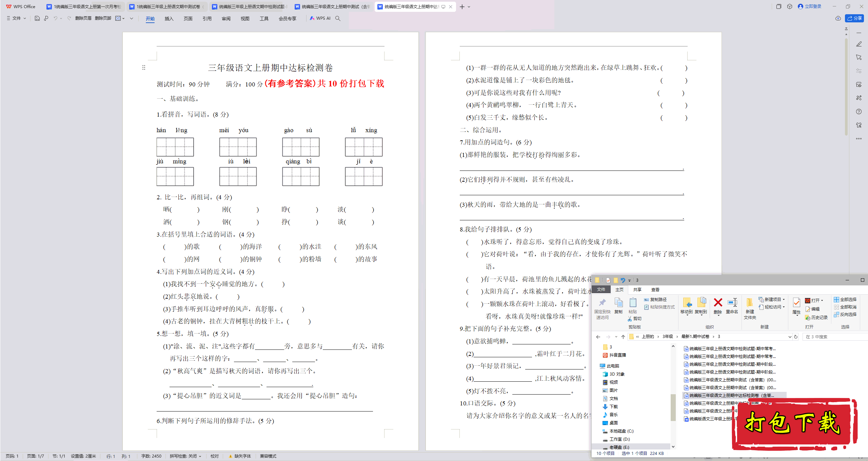Open the 页面 ribbon tab

coord(188,19)
